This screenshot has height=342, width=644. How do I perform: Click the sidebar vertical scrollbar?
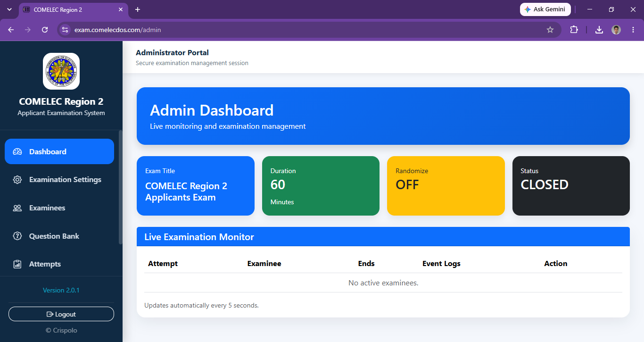[120, 187]
